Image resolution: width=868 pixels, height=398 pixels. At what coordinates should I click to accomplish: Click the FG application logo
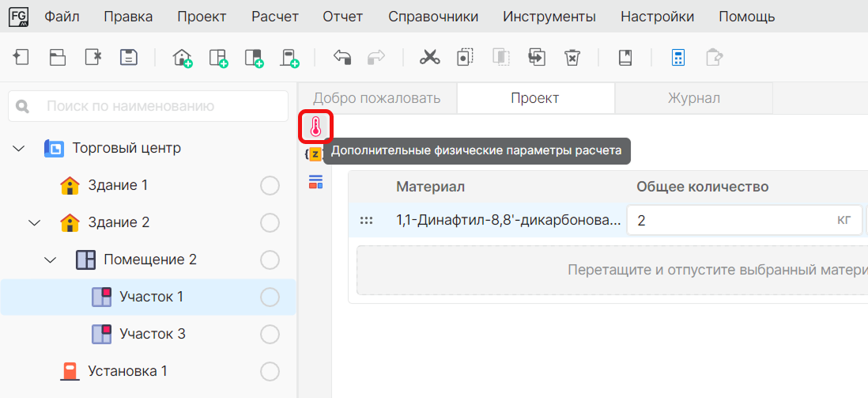20,17
